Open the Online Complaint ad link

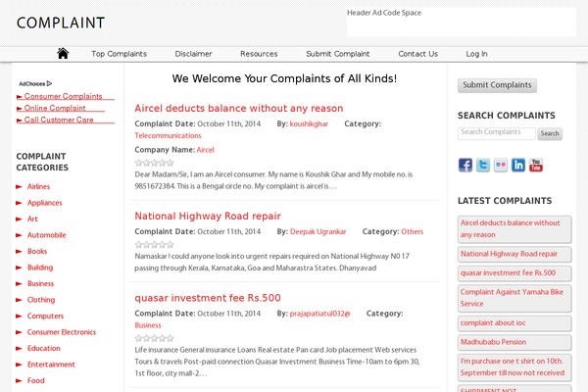55,108
